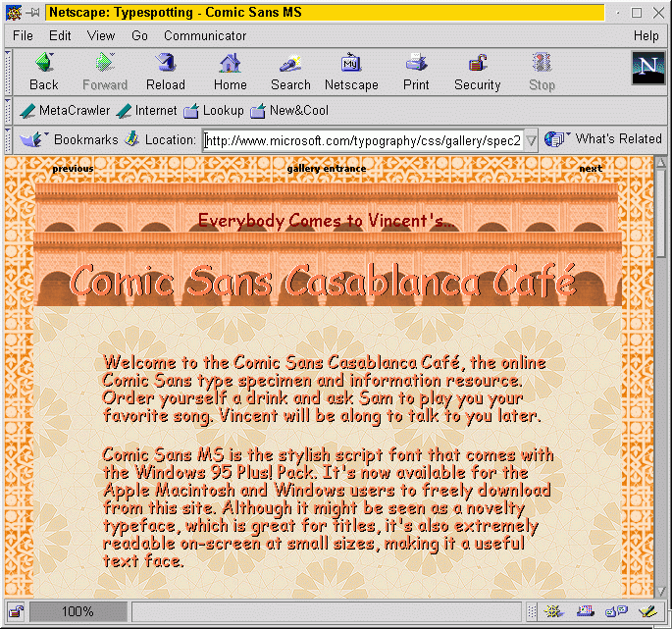Open the Internet personal toolbar link

[x=146, y=111]
